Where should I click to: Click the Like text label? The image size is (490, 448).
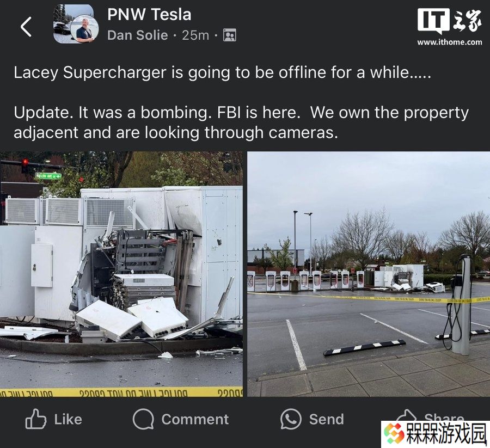68,419
